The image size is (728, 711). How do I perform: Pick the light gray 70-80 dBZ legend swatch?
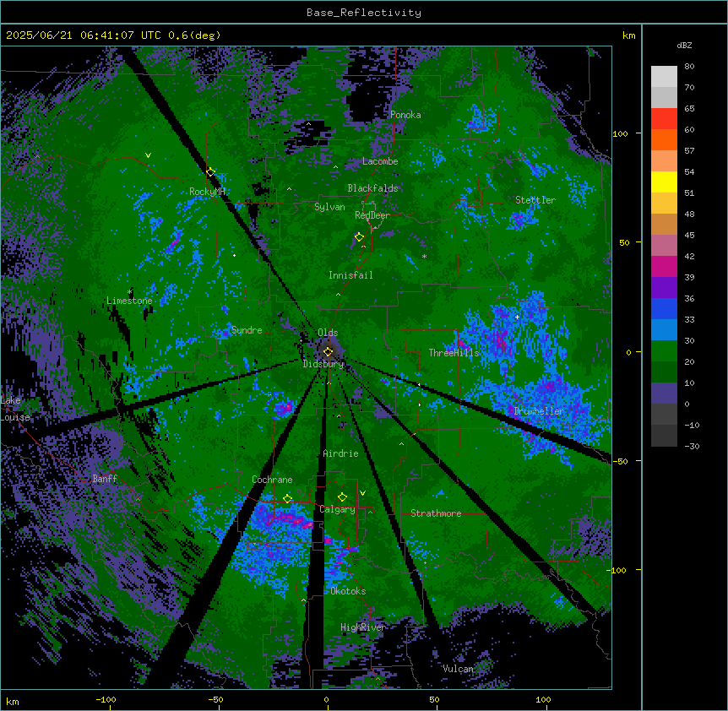coord(664,77)
